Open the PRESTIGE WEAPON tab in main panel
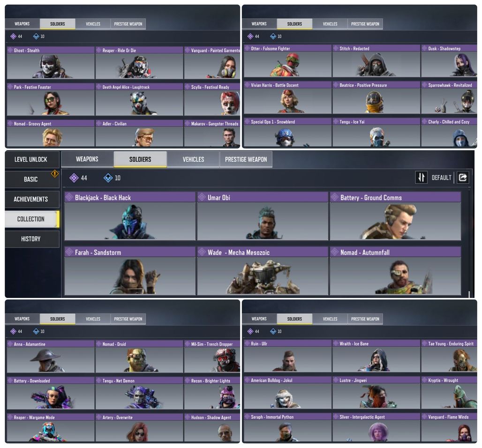This screenshot has height=448, width=482. pyautogui.click(x=246, y=159)
